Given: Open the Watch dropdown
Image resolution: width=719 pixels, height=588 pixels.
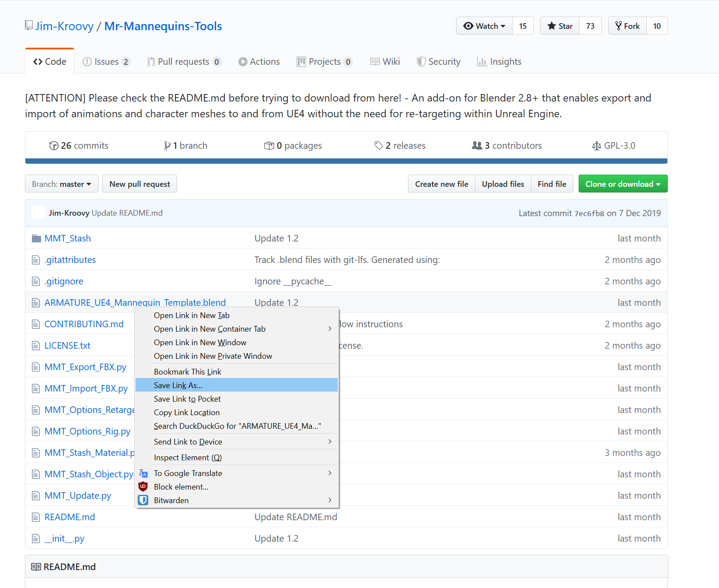Looking at the screenshot, I should pos(484,26).
